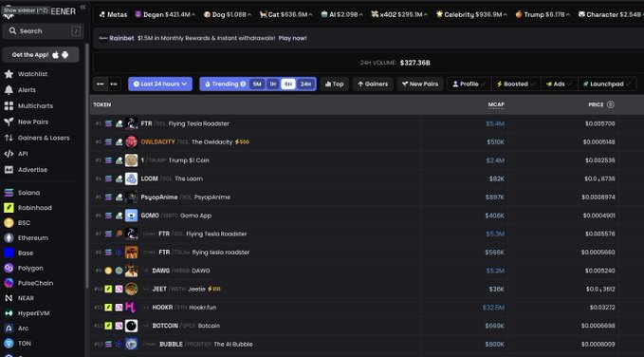
Task: Select the Base chain icon
Action: click(x=9, y=253)
